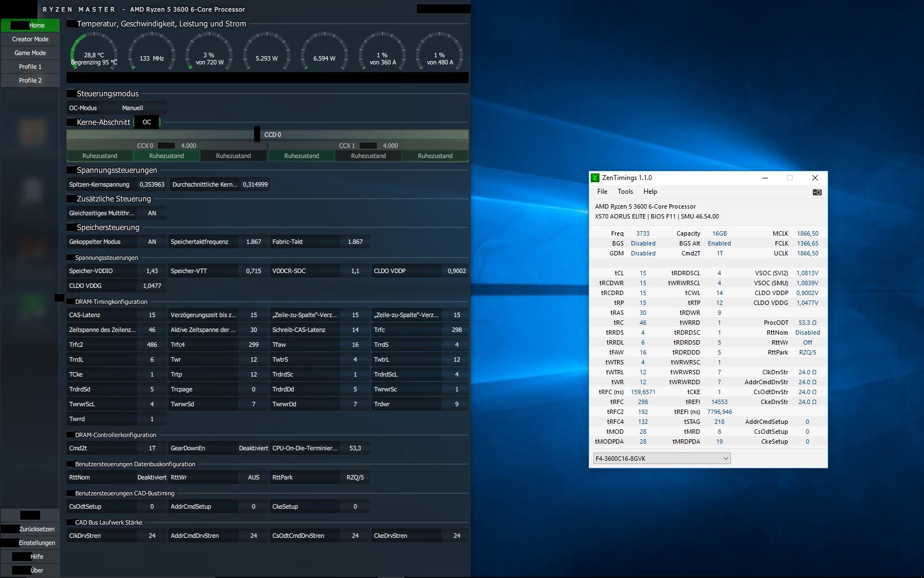924x578 pixels.
Task: Click the tRFC (ns) value 159,6571
Action: [643, 392]
